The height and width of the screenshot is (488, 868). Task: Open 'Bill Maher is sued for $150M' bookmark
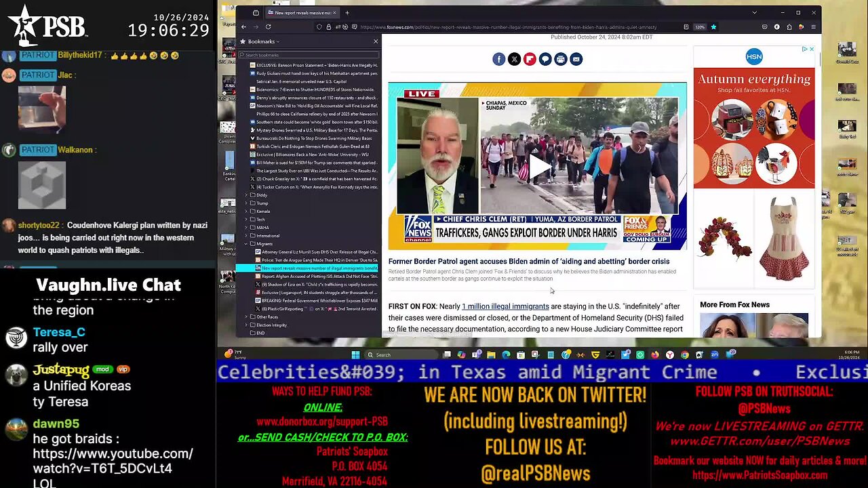point(314,163)
